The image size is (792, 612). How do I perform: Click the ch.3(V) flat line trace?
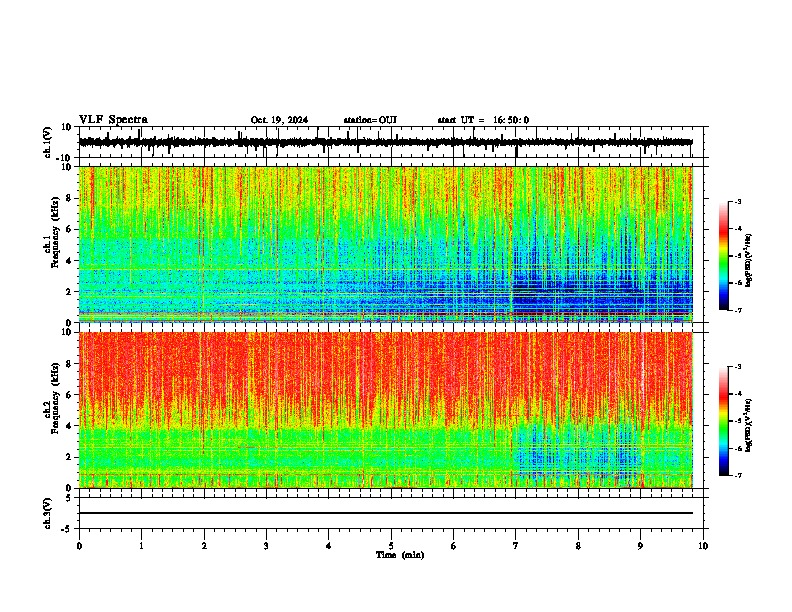point(386,513)
